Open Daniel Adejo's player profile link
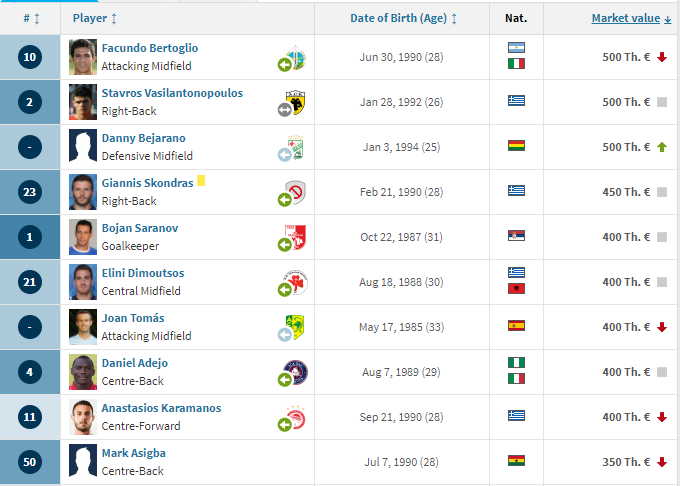Viewport: 680px width, 486px height. coord(134,363)
